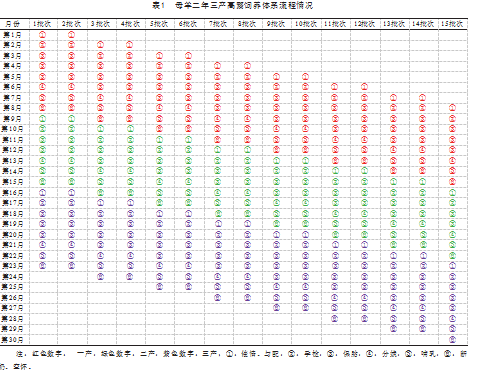
Task: Click the purple circled symbol in row 第16月 under 1批次
Action: point(42,192)
